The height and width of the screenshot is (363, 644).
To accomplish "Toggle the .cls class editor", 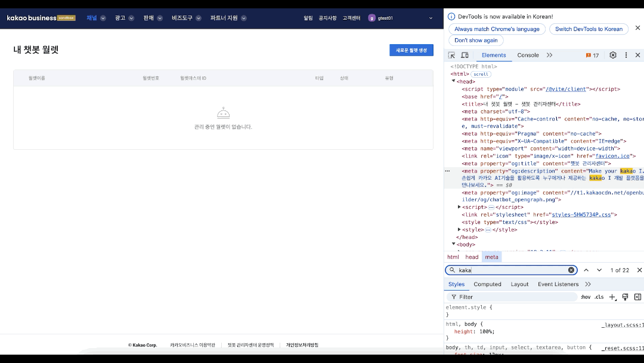I will click(x=599, y=297).
